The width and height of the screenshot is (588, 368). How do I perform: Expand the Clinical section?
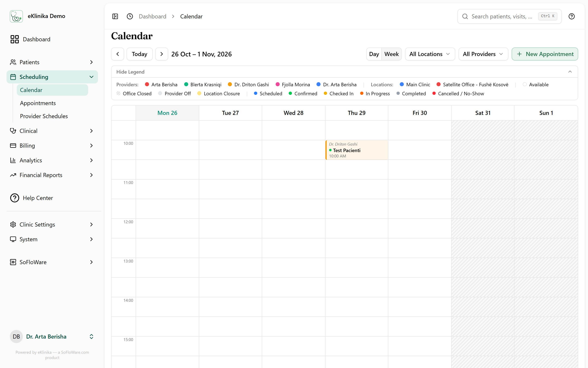(x=52, y=131)
